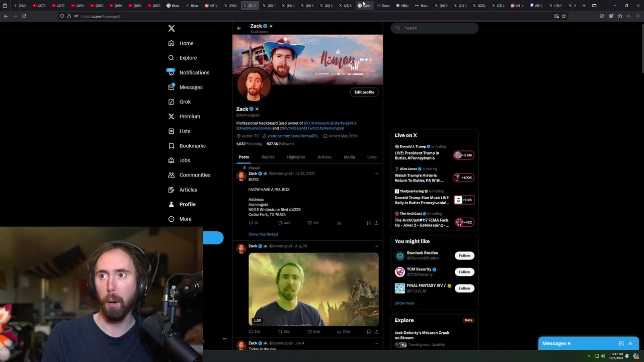Click Show more under You might like
Viewport: 644px width, 362px height.
coord(405,303)
